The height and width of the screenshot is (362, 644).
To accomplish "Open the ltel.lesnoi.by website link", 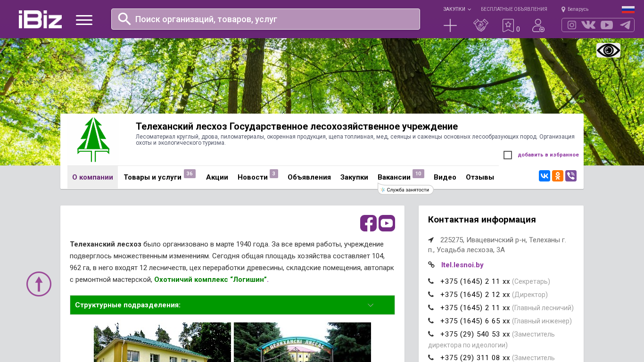I will (462, 265).
